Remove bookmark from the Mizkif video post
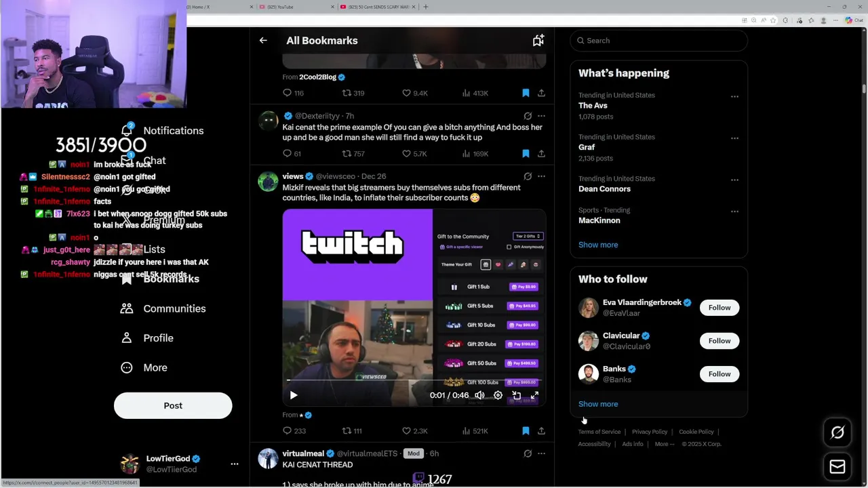 click(x=526, y=431)
